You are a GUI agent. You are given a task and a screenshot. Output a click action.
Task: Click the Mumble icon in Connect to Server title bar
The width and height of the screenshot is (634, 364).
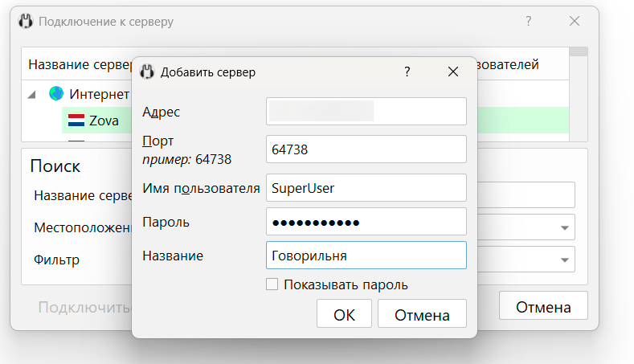pos(25,22)
